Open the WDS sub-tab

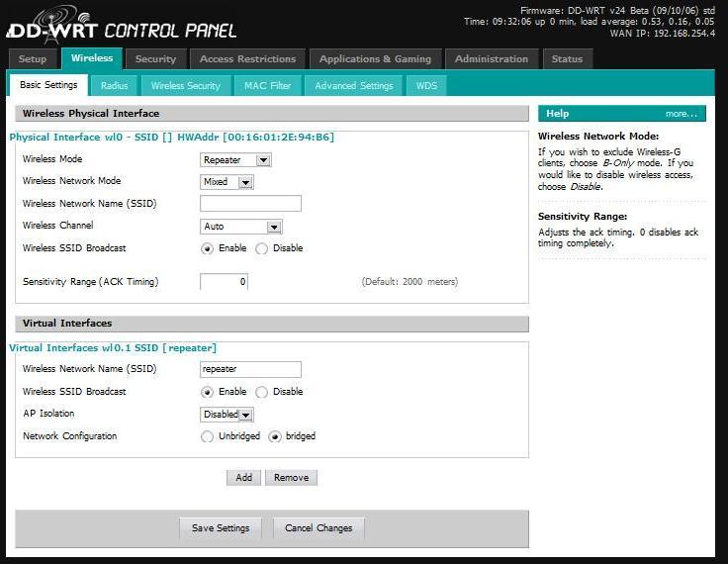pyautogui.click(x=426, y=86)
